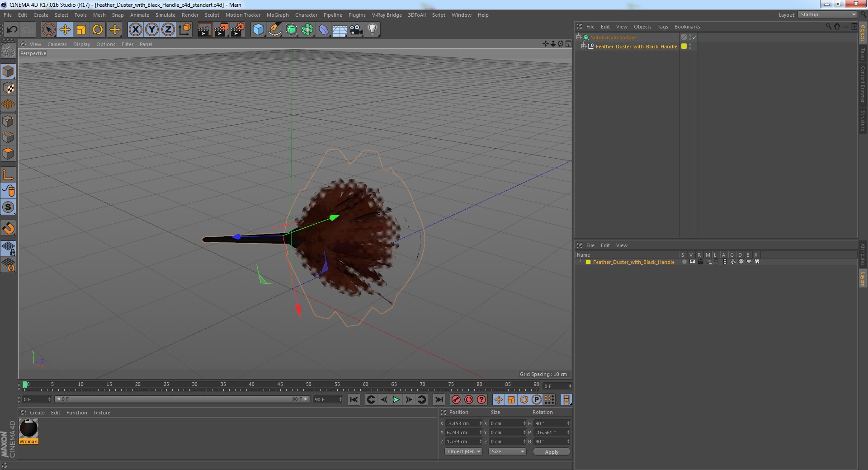Open the Size mode dropdown
Viewport: 868px width, 470px height.
coord(507,451)
